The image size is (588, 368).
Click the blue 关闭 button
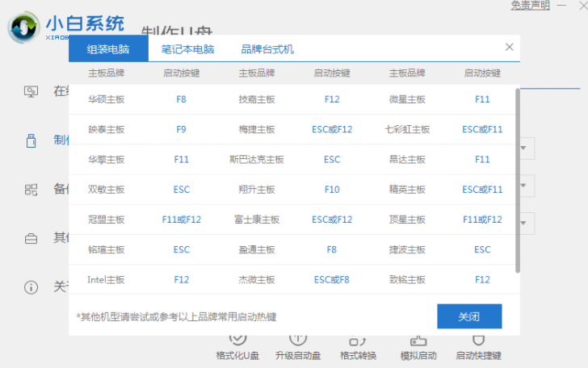tap(469, 316)
